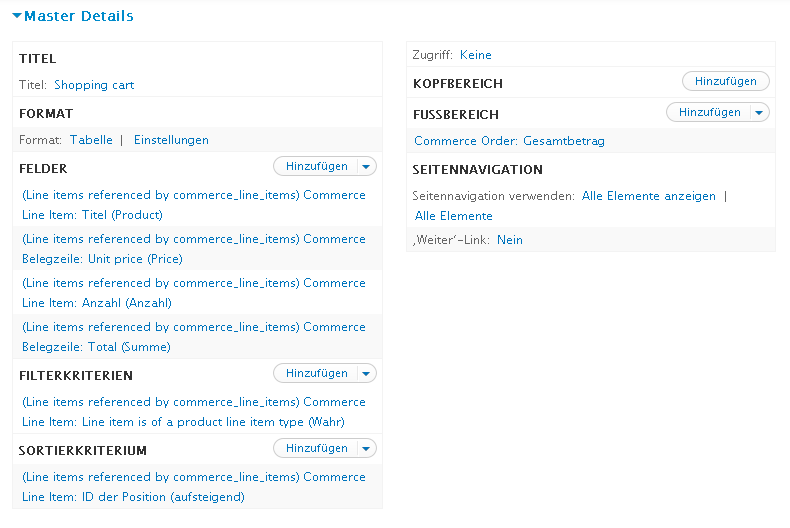The image size is (790, 528).
Task: Click Hinzufügen button in Felder section
Action: [316, 166]
